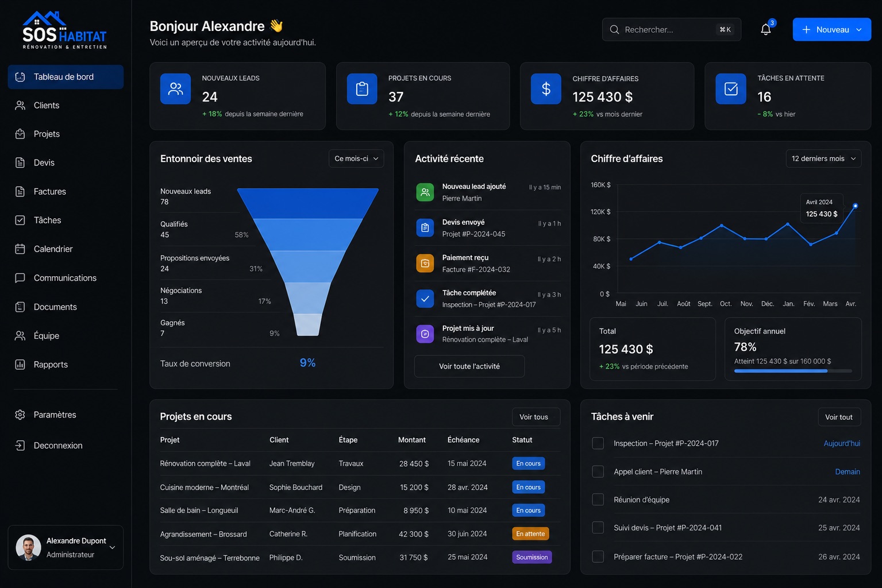Open notifications bell icon
The width and height of the screenshot is (882, 588).
point(766,29)
